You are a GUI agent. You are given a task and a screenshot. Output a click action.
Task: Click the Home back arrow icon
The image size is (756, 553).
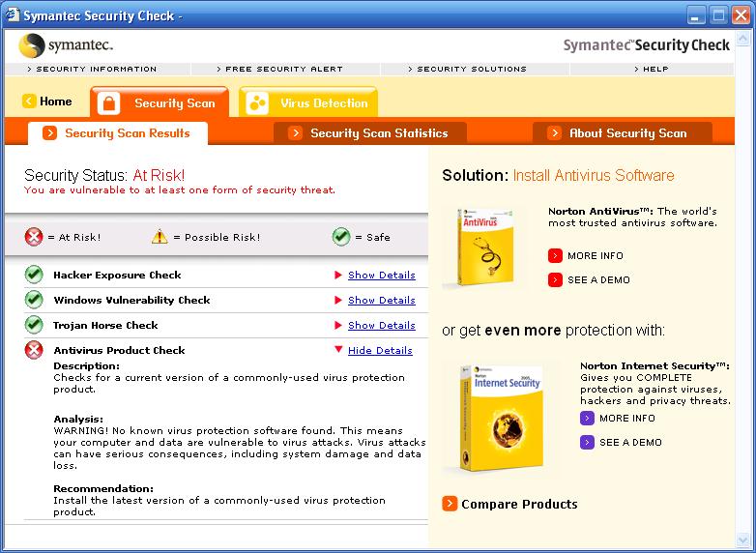[29, 102]
